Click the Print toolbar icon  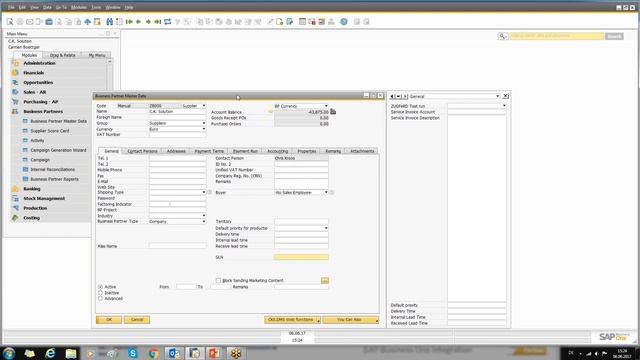pos(20,22)
